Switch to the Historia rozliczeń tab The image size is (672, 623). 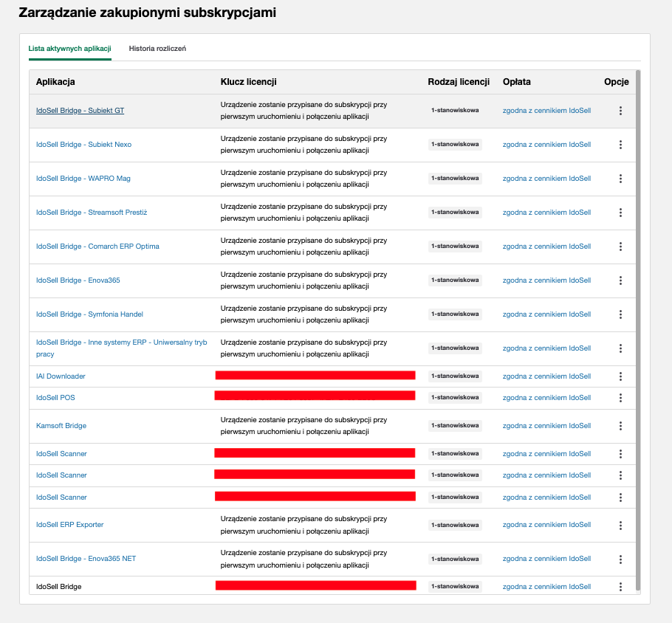[x=157, y=49]
